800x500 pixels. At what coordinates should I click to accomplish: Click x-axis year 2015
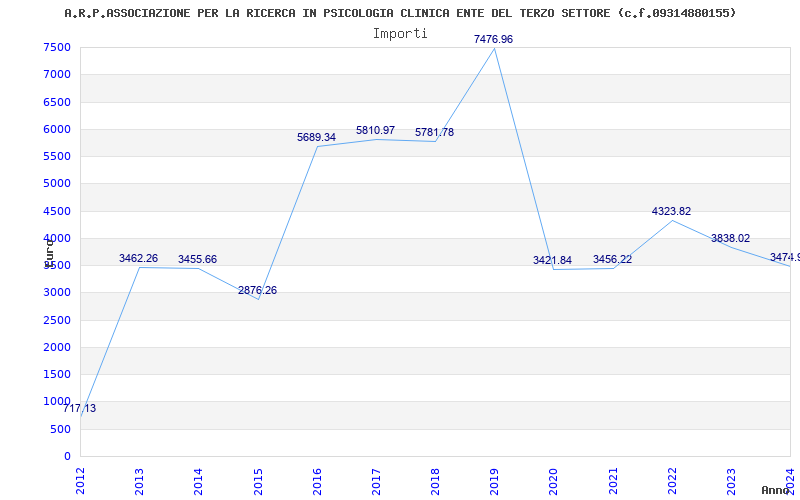pos(258,481)
